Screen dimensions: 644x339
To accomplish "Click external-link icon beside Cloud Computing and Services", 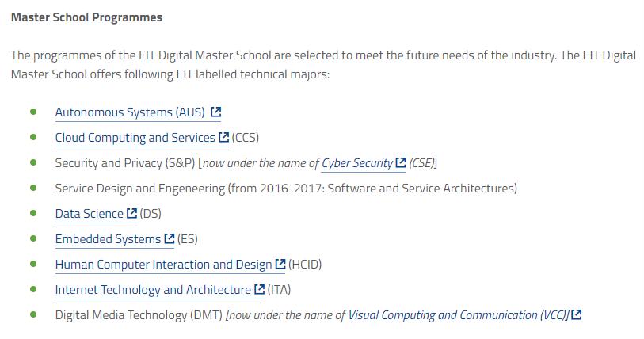I will pyautogui.click(x=223, y=138).
